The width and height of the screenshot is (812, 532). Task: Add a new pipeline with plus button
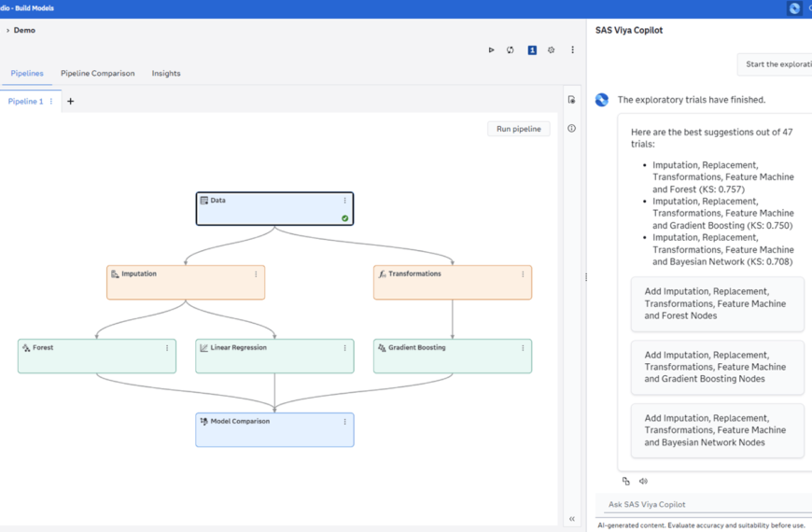pyautogui.click(x=70, y=102)
